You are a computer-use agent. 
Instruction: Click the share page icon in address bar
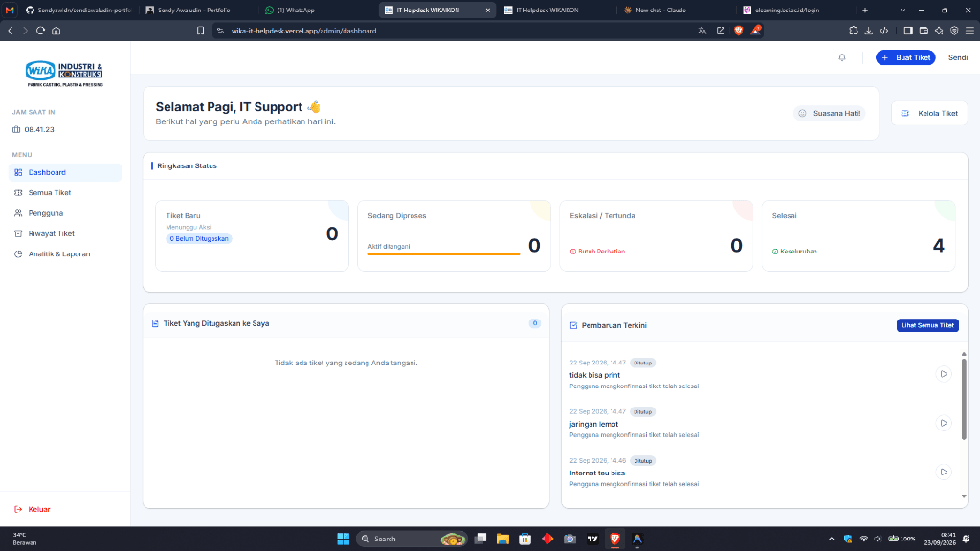click(721, 31)
